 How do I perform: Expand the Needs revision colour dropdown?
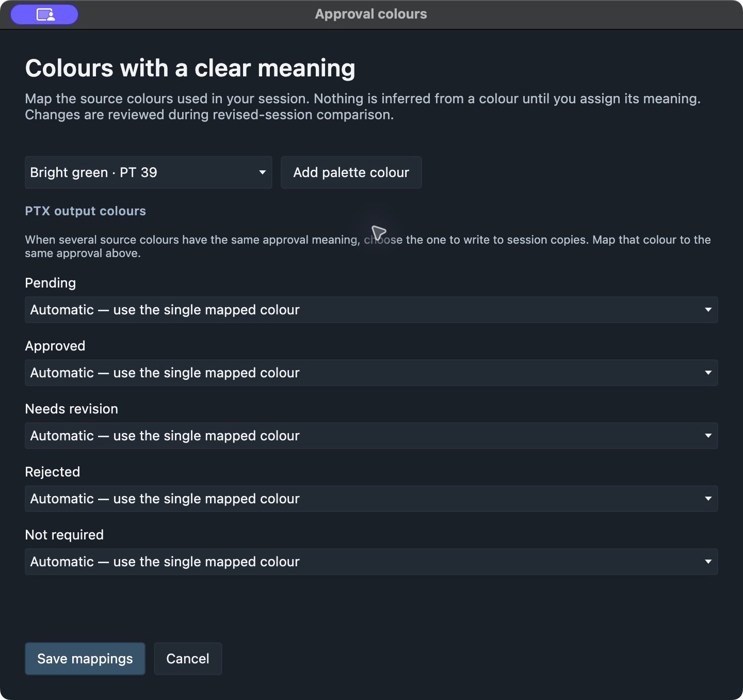pos(372,436)
